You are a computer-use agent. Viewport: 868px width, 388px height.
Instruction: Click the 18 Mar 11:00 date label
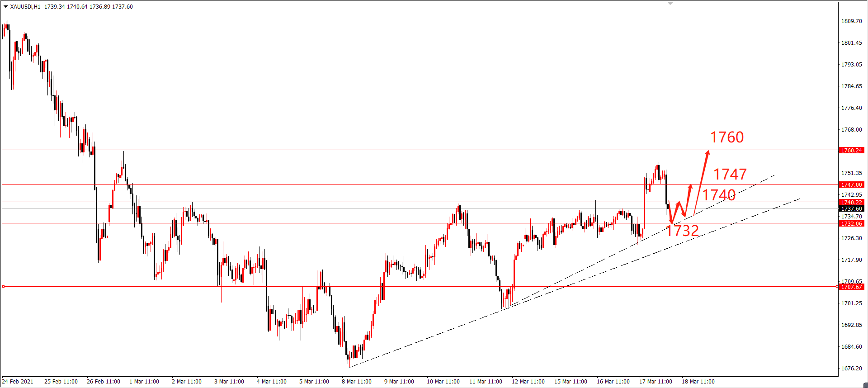pos(698,382)
